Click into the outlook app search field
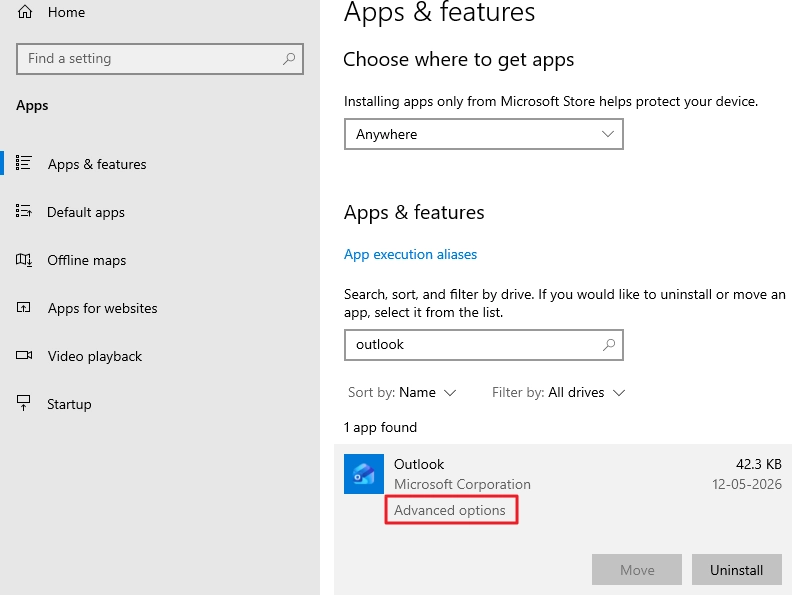The width and height of the screenshot is (792, 595). [483, 345]
